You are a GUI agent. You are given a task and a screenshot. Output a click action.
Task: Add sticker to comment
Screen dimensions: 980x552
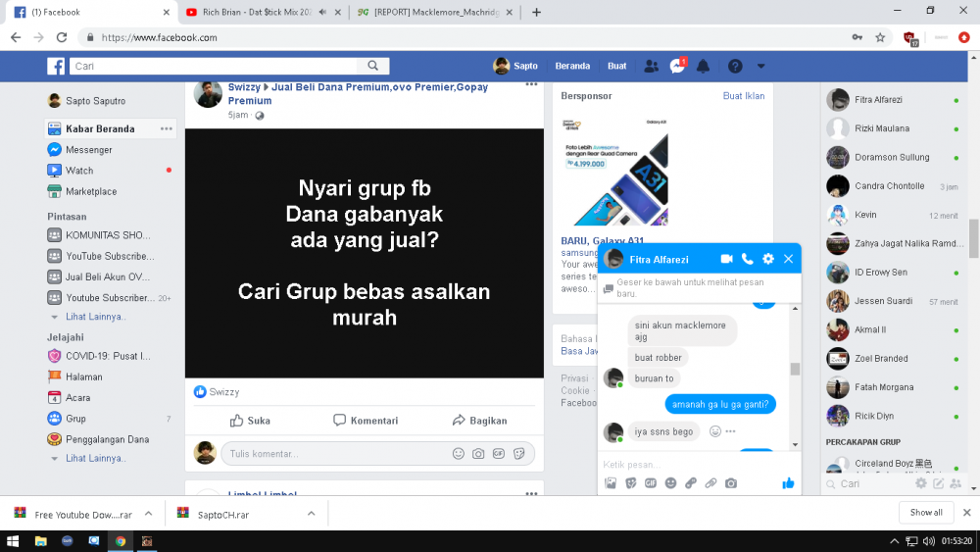click(x=518, y=454)
